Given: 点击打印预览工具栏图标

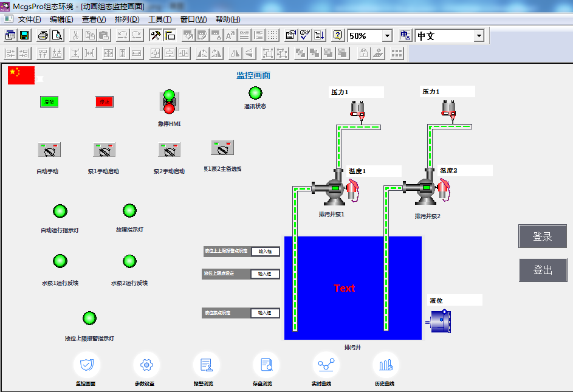Looking at the screenshot, I should pyautogui.click(x=56, y=35).
